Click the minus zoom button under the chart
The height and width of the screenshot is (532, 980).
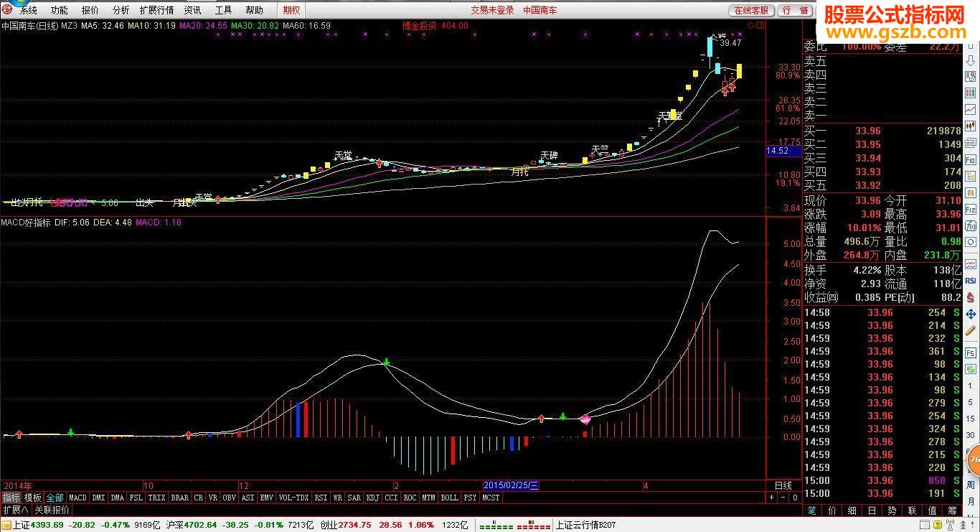click(783, 498)
